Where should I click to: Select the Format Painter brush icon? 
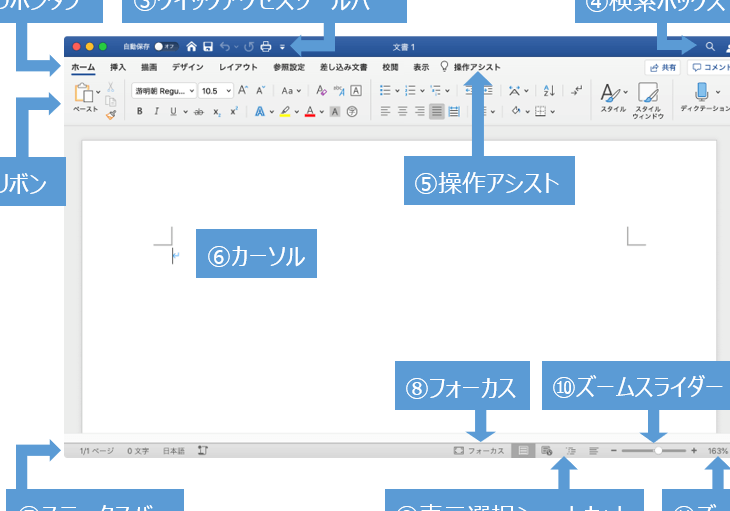tap(111, 114)
